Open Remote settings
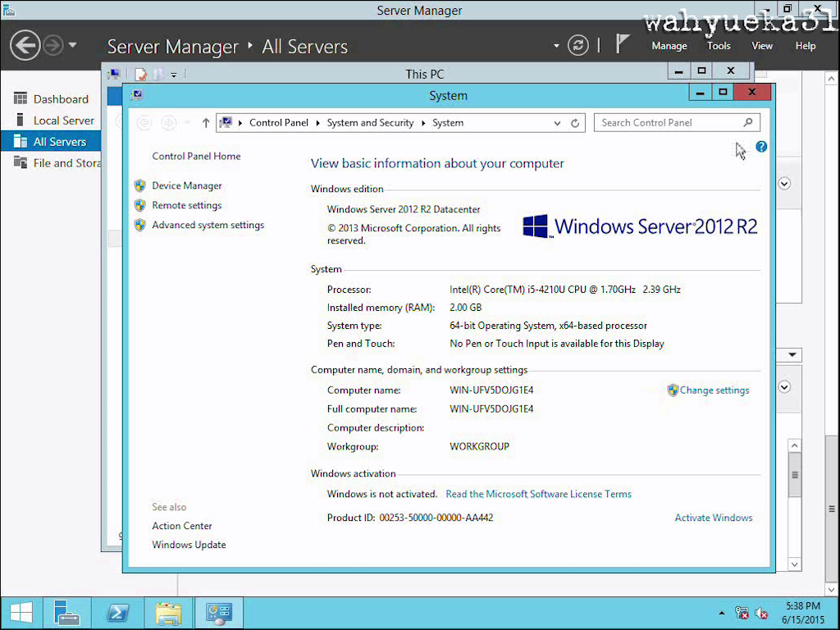The image size is (840, 630). tap(186, 205)
